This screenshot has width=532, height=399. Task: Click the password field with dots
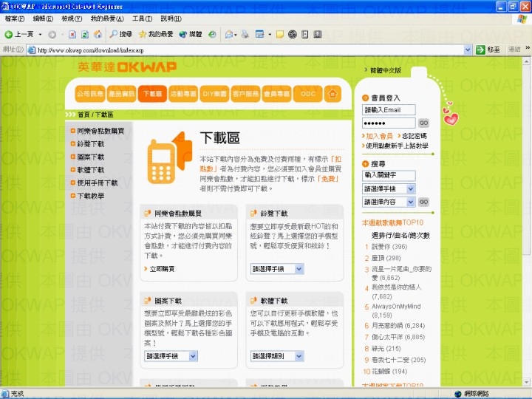[x=389, y=123]
